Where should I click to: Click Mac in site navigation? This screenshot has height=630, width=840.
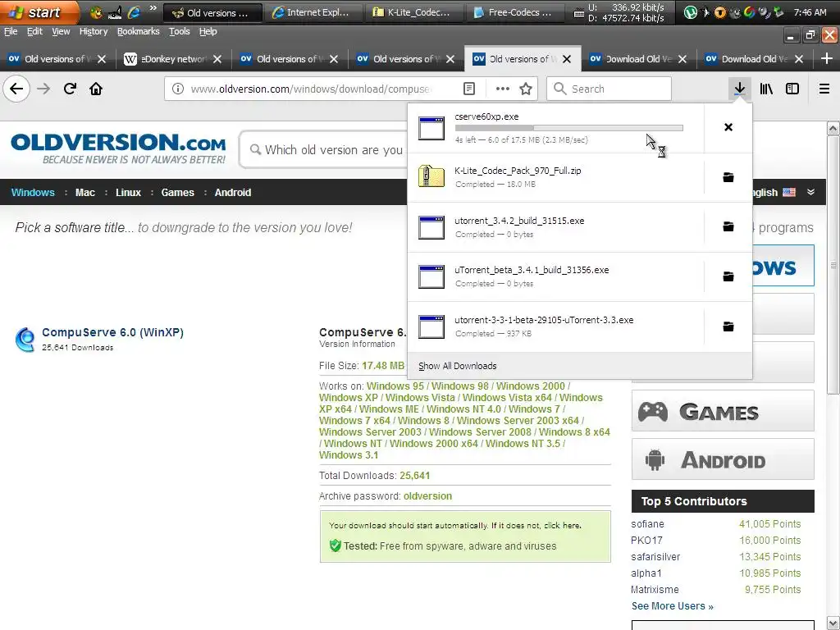[x=85, y=192]
